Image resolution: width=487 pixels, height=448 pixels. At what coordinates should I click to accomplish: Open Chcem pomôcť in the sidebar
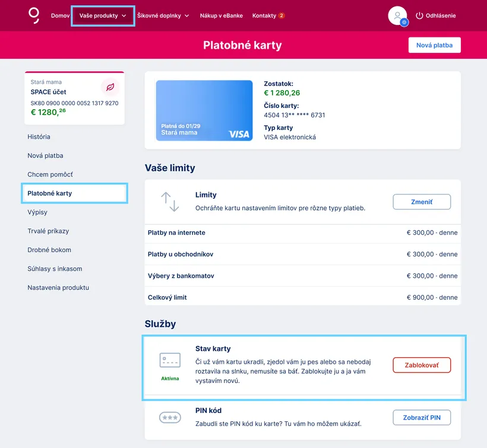(x=50, y=174)
